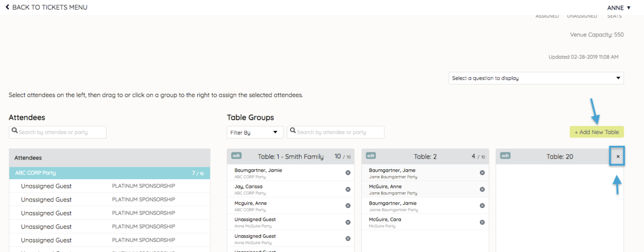644x252 pixels.
Task: Open the ANNE user menu
Action: 619,8
